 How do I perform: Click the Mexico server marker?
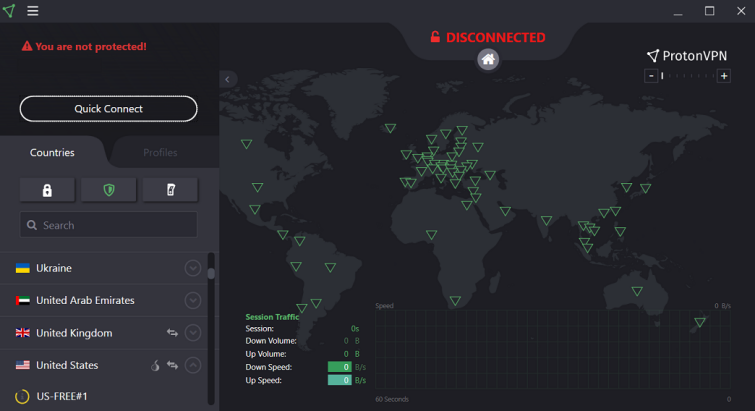[x=255, y=209]
